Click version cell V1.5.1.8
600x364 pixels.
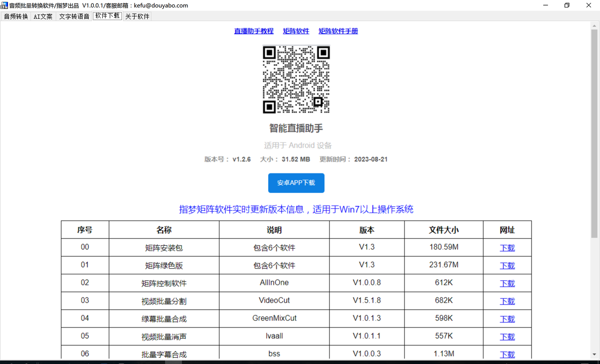click(367, 300)
